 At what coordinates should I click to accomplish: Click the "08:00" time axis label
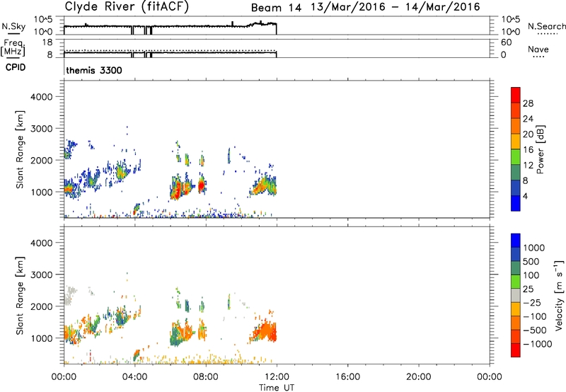[x=206, y=377]
